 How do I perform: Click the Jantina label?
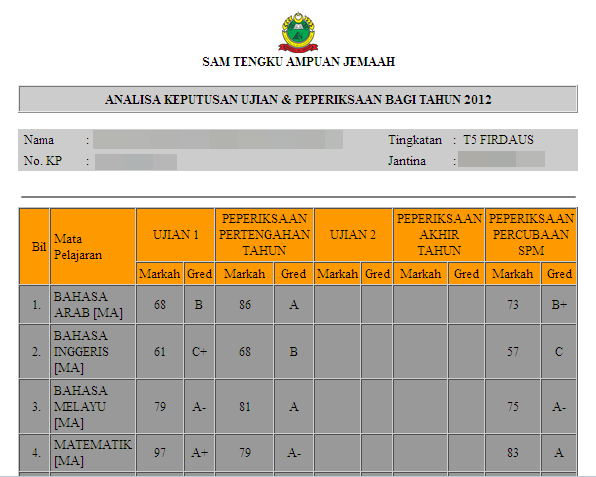pyautogui.click(x=407, y=161)
